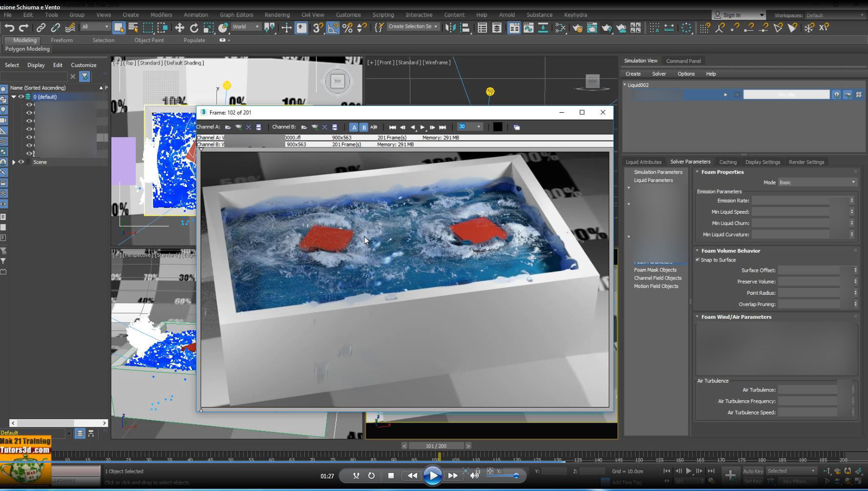Open Select by Name list icon

[x=133, y=28]
